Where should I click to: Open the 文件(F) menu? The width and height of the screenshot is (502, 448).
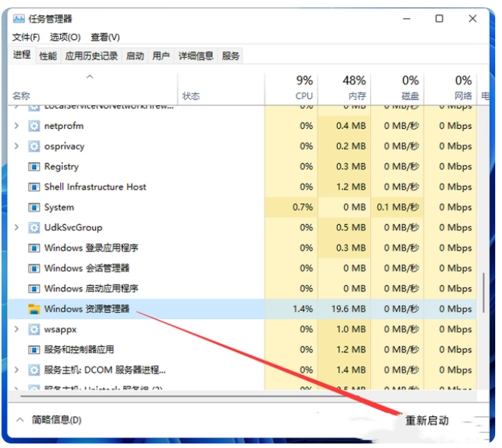coord(26,38)
